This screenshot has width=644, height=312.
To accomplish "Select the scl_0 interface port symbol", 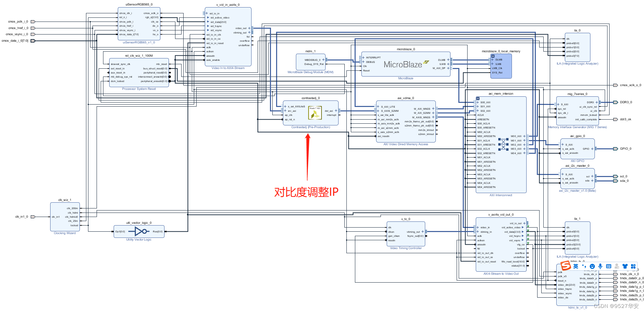I will [616, 176].
